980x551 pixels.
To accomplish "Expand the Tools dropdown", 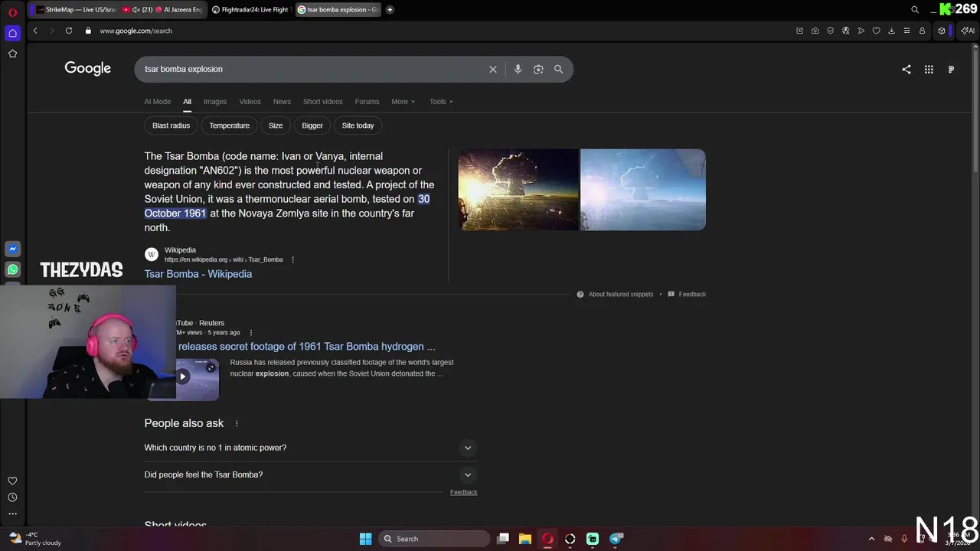I will coord(441,101).
